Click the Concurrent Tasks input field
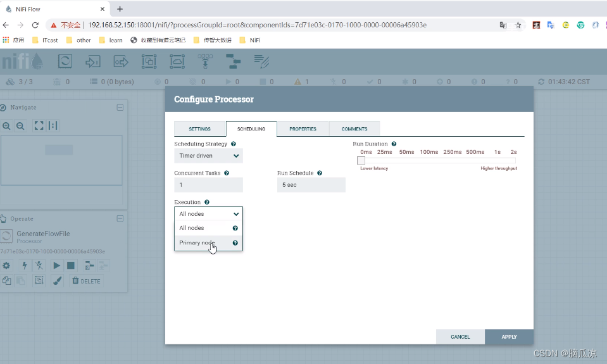Viewport: 607px width, 364px height. [x=208, y=185]
